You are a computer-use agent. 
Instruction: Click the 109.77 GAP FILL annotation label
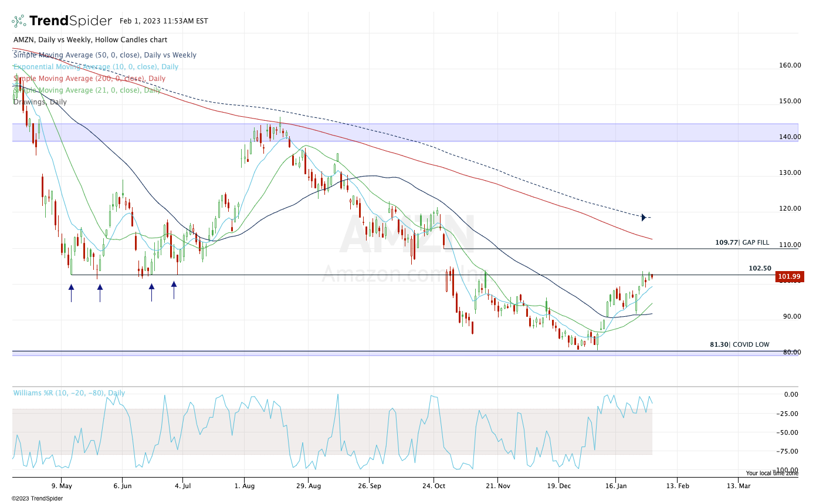click(741, 242)
